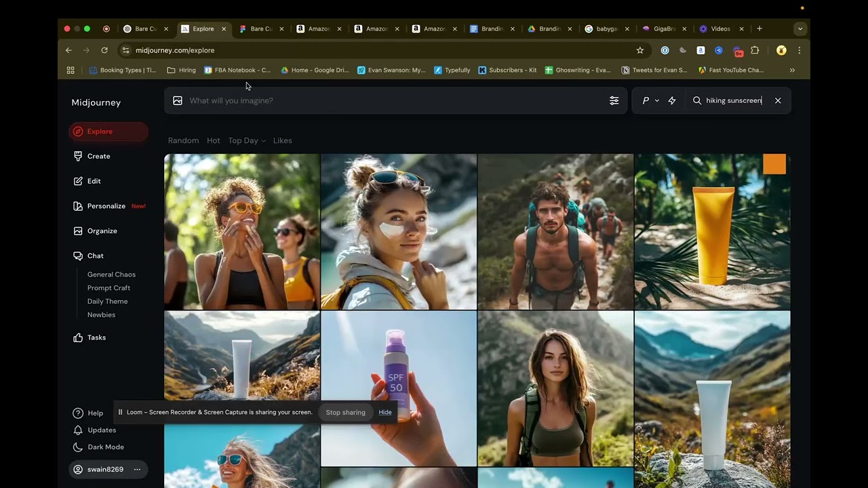
Task: Click the Hide link in Loom bar
Action: [x=385, y=412]
